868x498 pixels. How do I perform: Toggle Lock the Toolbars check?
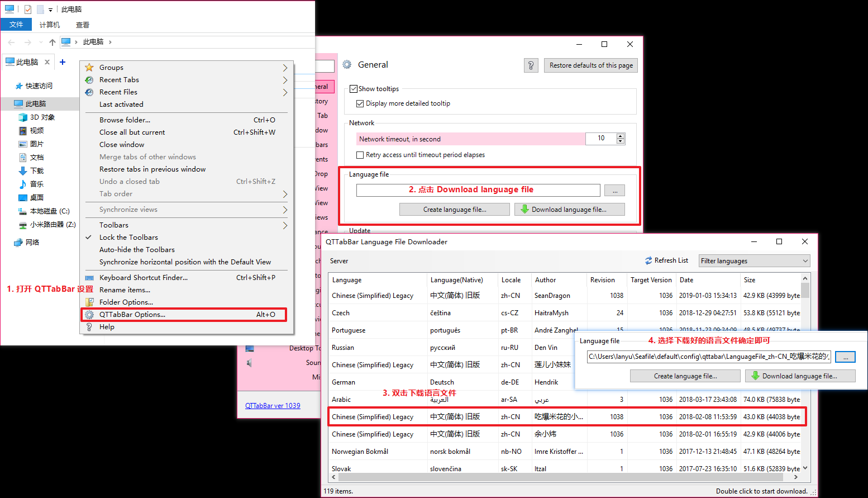coord(187,238)
